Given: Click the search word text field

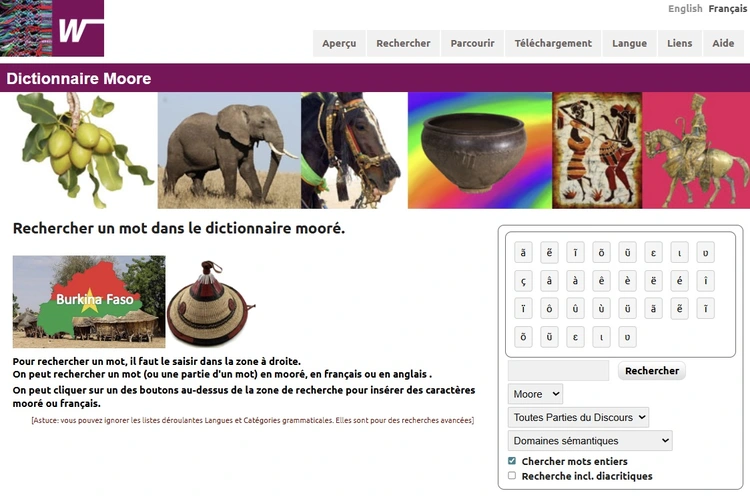Looking at the screenshot, I should pyautogui.click(x=558, y=371).
